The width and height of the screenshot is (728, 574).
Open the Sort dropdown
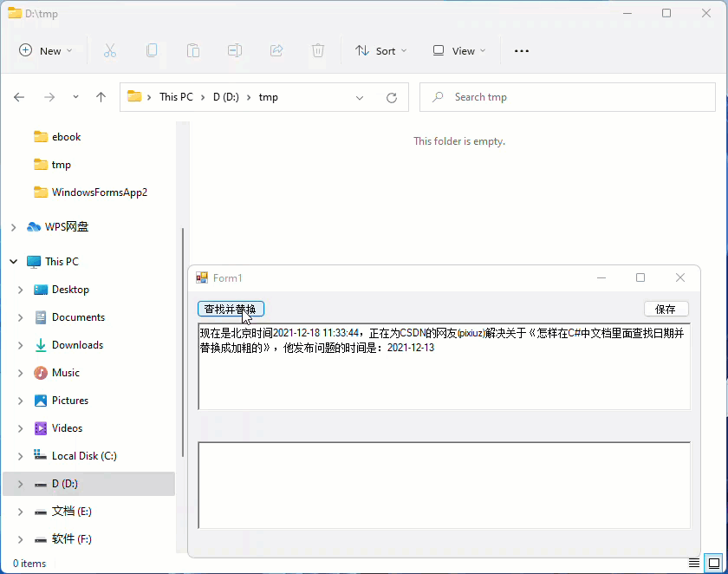(x=380, y=50)
